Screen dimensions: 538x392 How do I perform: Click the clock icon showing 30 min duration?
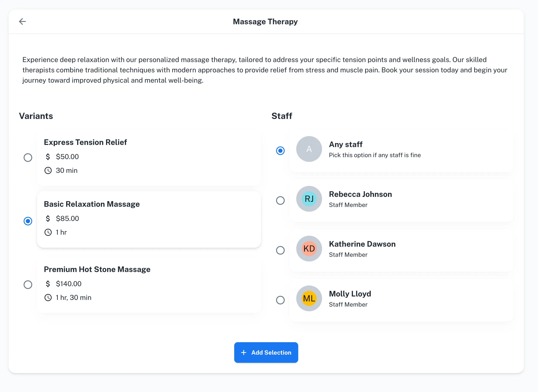click(x=48, y=170)
